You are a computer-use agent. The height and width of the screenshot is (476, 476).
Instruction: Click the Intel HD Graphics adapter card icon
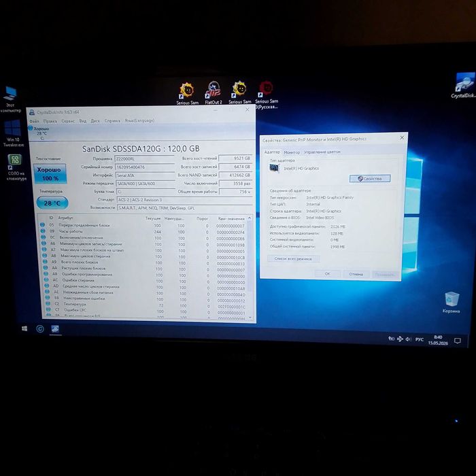tap(274, 168)
